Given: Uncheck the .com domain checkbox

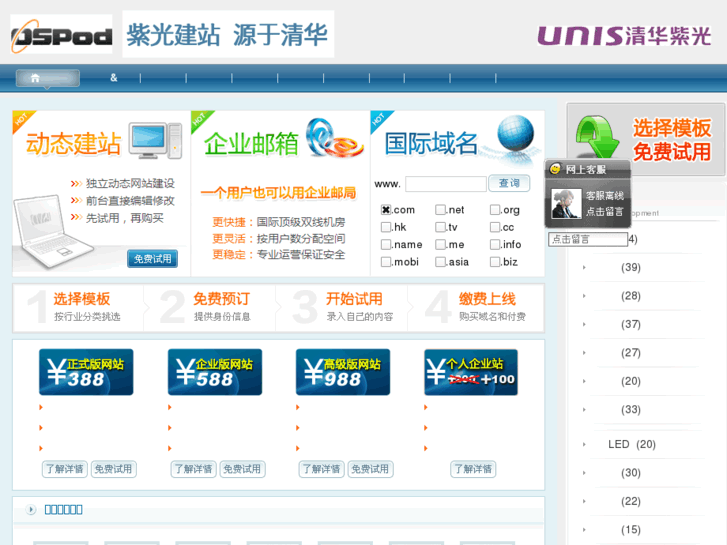Looking at the screenshot, I should tap(386, 210).
